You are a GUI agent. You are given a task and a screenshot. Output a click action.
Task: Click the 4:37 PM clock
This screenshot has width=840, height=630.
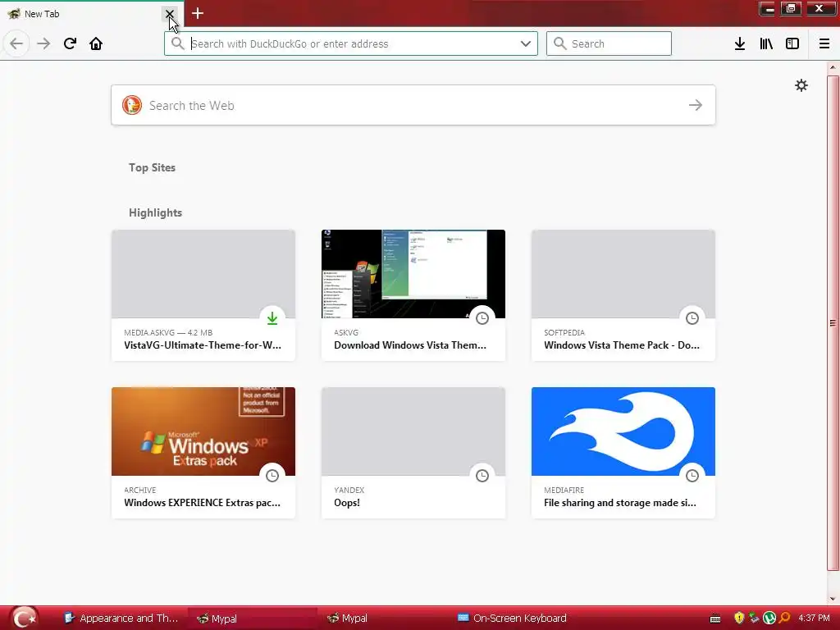[814, 618]
